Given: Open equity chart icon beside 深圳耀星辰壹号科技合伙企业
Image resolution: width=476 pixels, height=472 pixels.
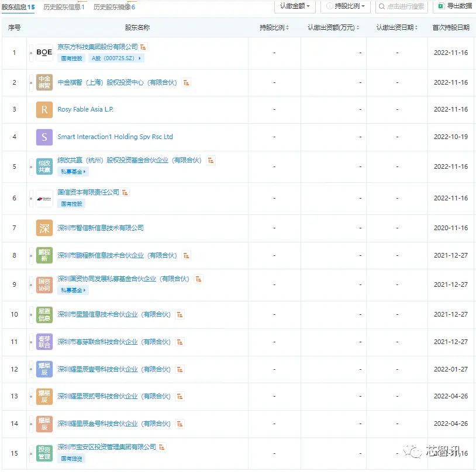Looking at the screenshot, I should [180, 369].
